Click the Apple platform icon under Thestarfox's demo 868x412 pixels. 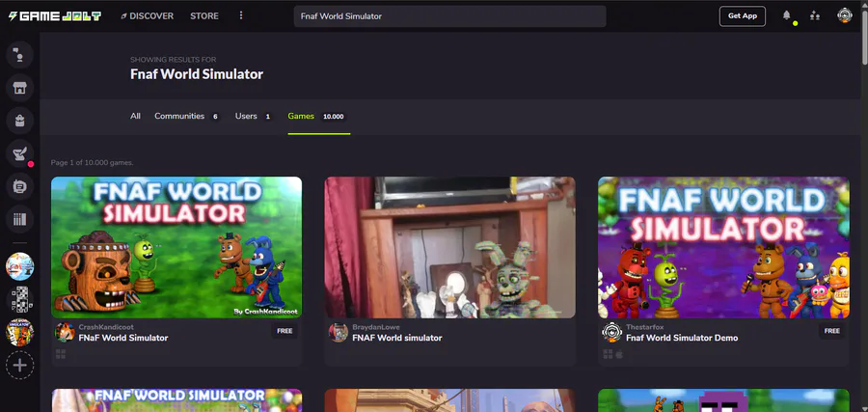[619, 354]
